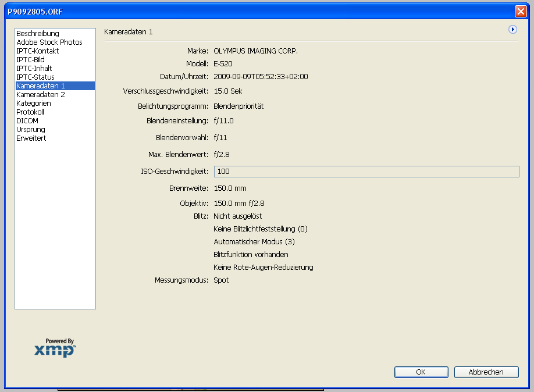Select IPTC-Status entry

tap(55, 77)
